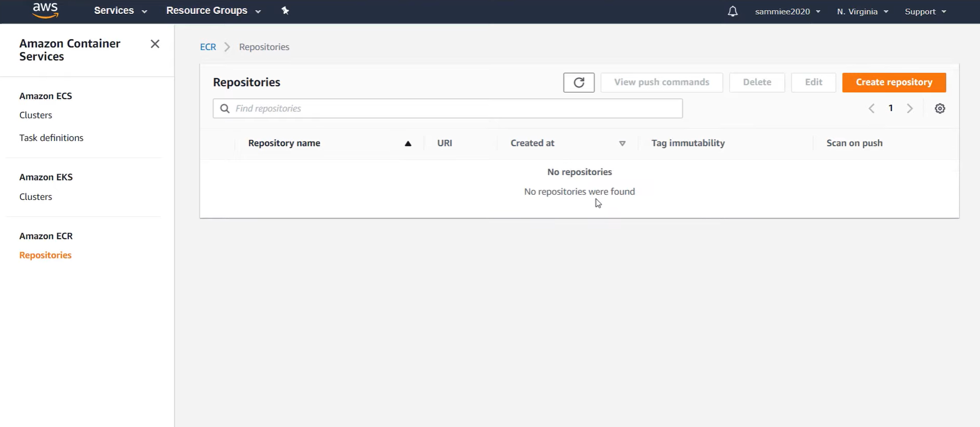
Task: Click the Amazon ECS section heading
Action: click(46, 96)
